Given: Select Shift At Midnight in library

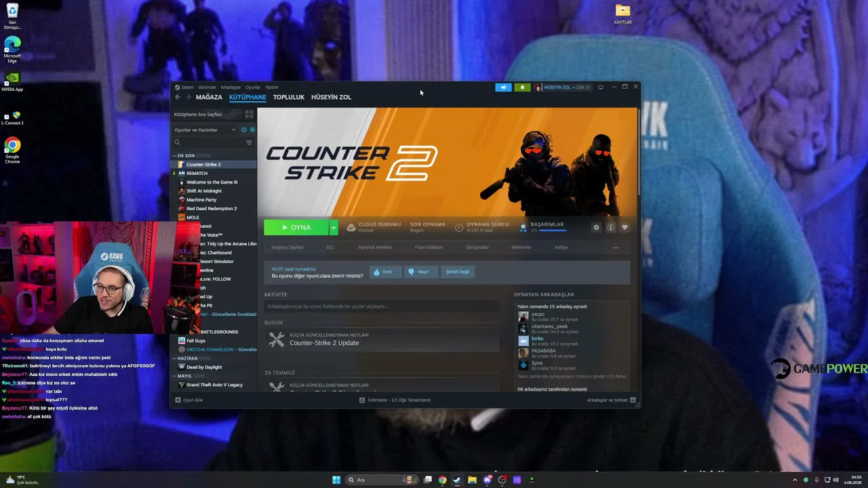Looking at the screenshot, I should tap(214, 191).
